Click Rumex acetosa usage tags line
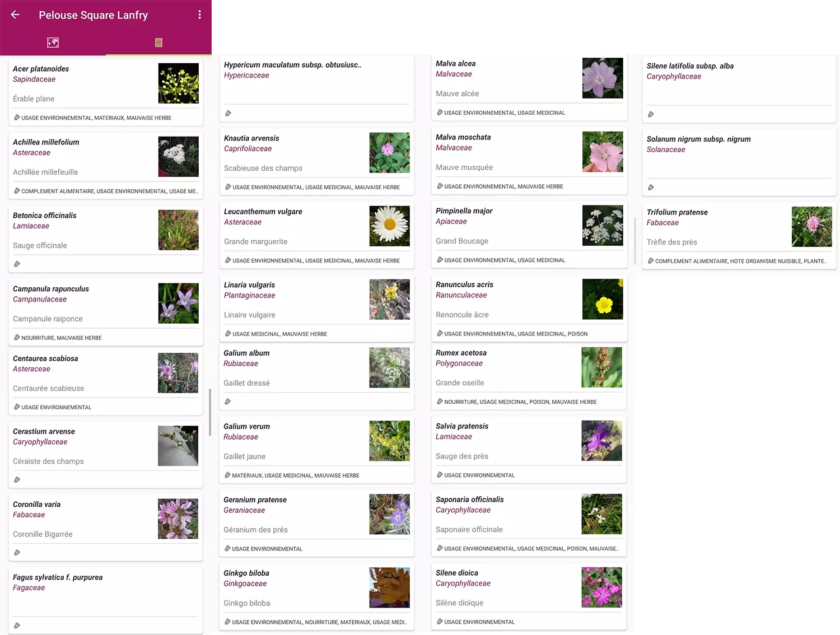 click(520, 402)
